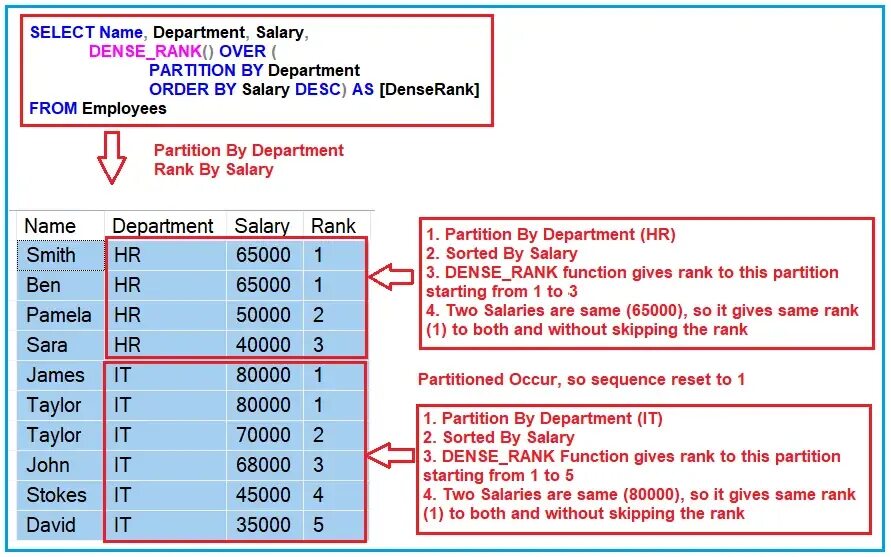The height and width of the screenshot is (557, 891).
Task: Click the 70000 salary cell
Action: [x=265, y=435]
